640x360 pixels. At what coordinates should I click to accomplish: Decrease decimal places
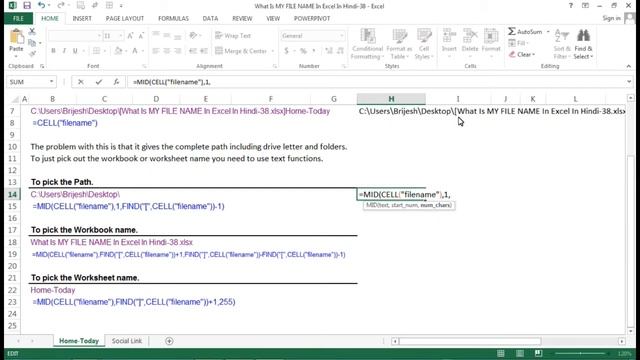(x=340, y=51)
